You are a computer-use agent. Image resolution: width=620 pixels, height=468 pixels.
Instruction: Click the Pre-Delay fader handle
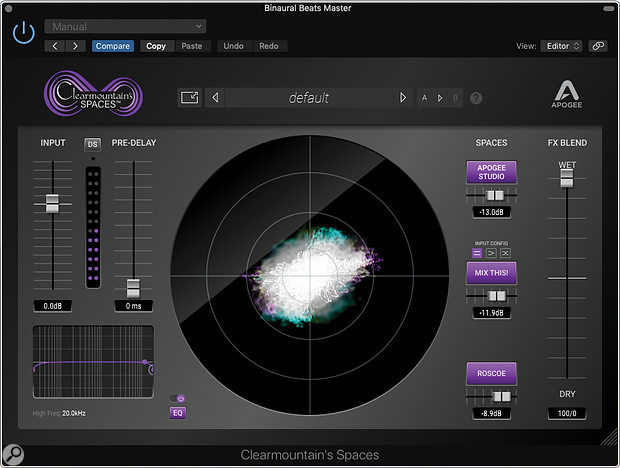coord(133,288)
